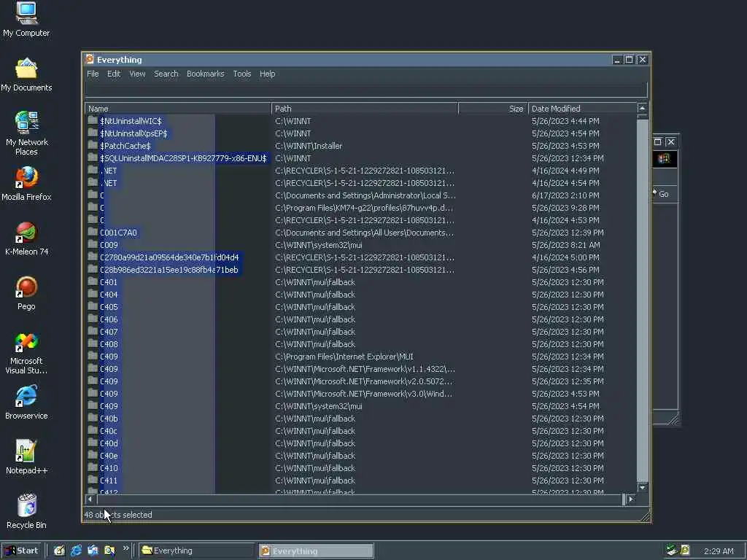Select the C40d folder name
747x560 pixels.
coord(109,443)
